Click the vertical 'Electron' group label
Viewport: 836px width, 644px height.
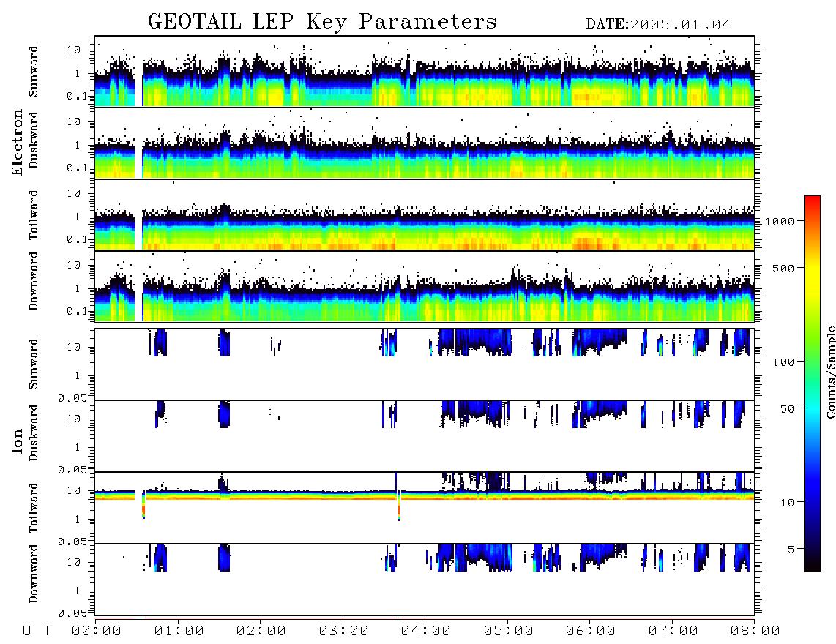pos(17,143)
